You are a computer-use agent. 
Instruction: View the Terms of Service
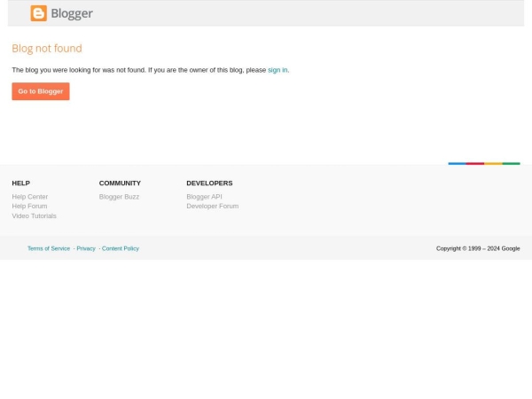[49, 248]
